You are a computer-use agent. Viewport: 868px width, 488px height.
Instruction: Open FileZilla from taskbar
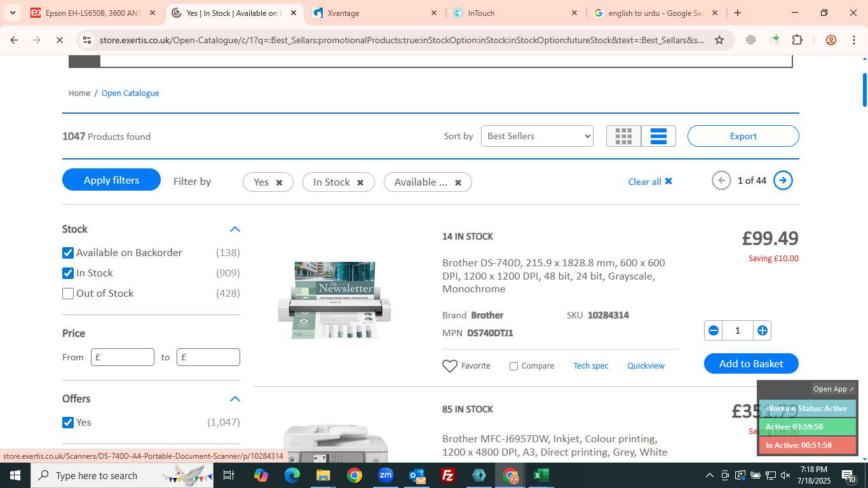pos(448,475)
